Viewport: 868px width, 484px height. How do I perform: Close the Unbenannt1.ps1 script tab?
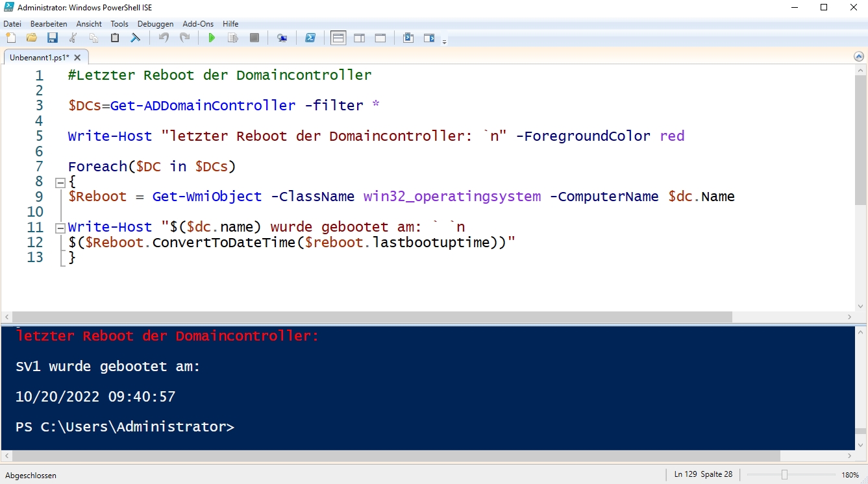(x=77, y=57)
